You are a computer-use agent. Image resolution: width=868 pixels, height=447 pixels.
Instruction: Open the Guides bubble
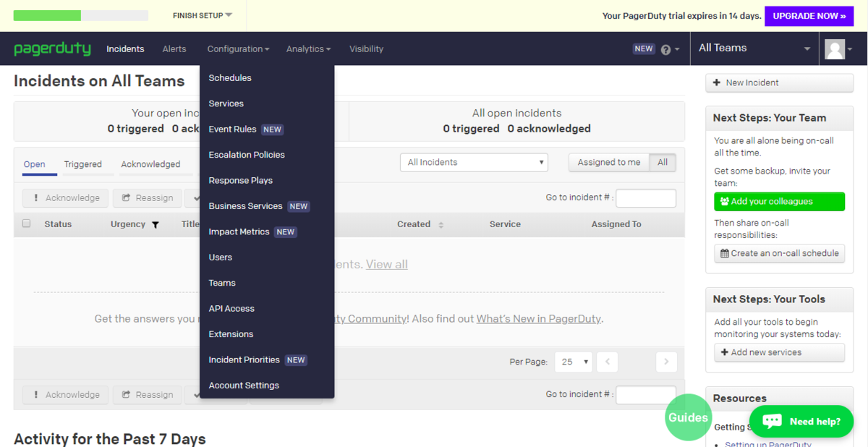[688, 417]
